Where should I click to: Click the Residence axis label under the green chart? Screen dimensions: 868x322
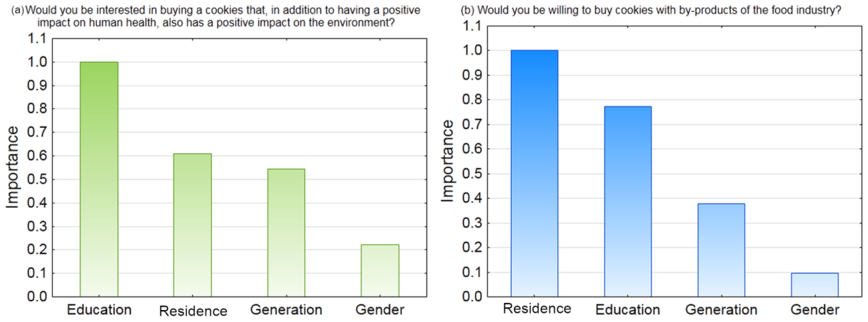coord(193,311)
